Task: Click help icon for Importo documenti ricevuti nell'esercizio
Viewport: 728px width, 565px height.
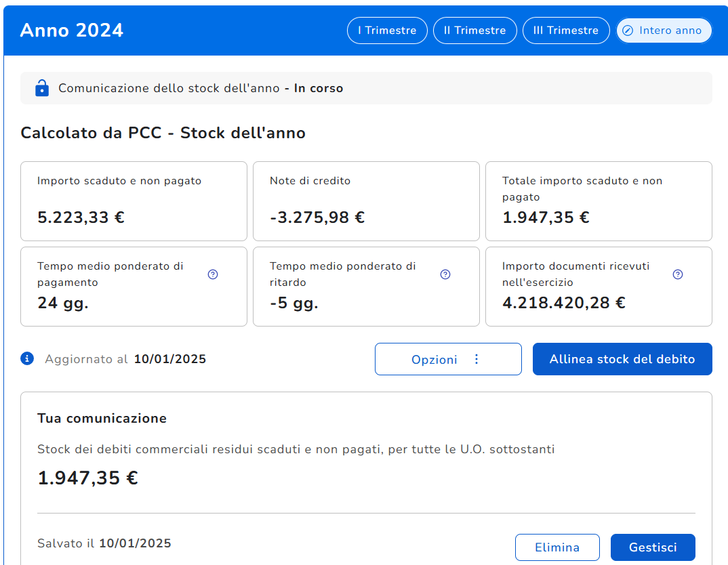Action: point(678,274)
